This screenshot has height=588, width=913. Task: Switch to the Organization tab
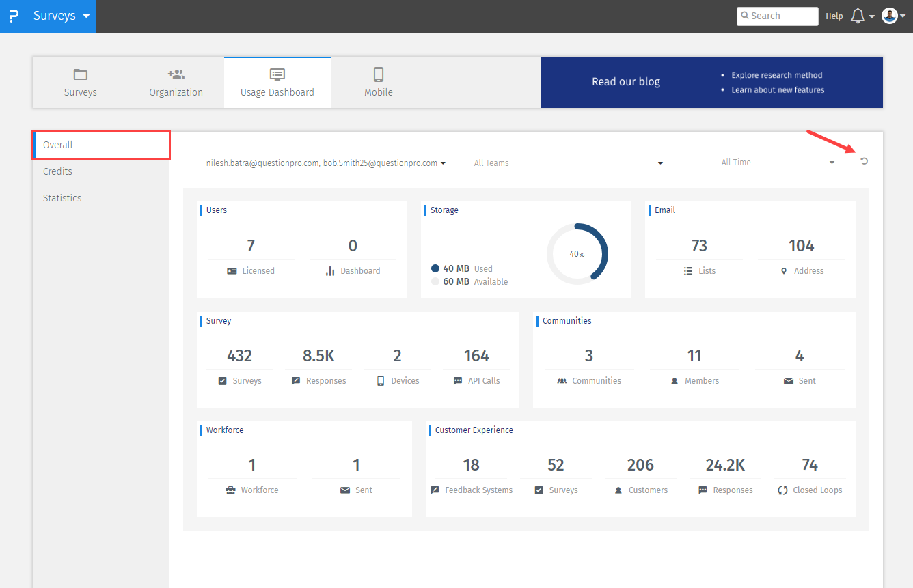[176, 82]
